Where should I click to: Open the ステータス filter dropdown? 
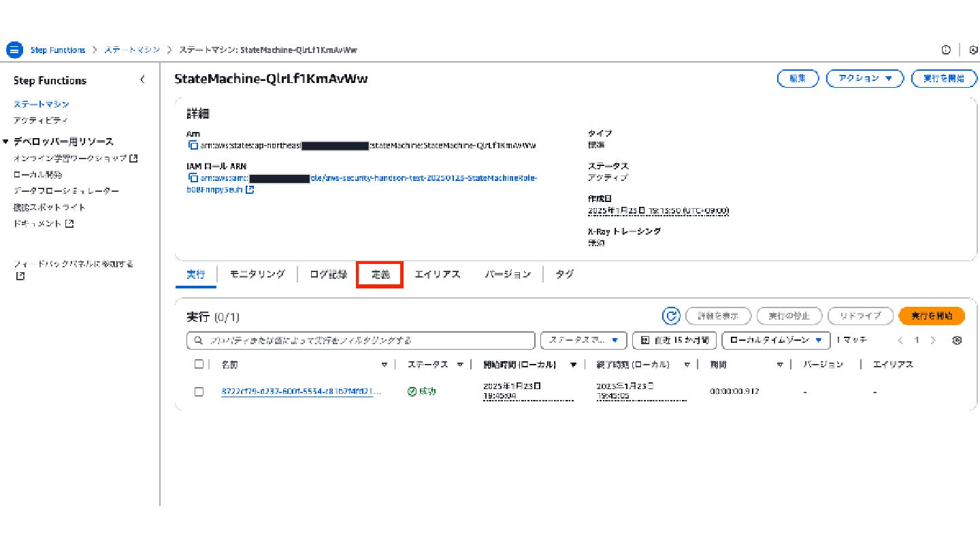(583, 340)
